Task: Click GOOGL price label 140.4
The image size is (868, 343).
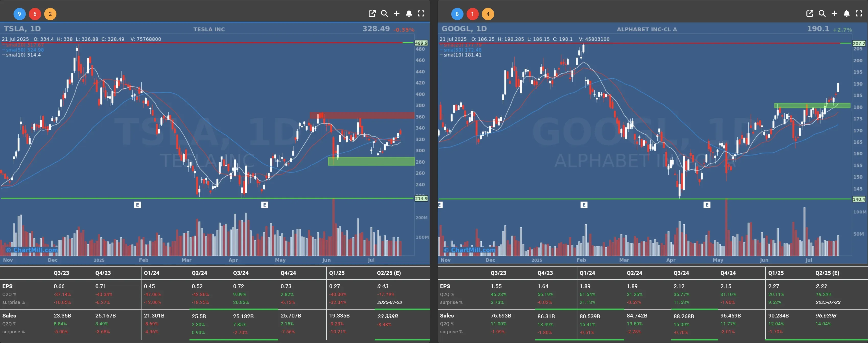Action: coord(859,199)
